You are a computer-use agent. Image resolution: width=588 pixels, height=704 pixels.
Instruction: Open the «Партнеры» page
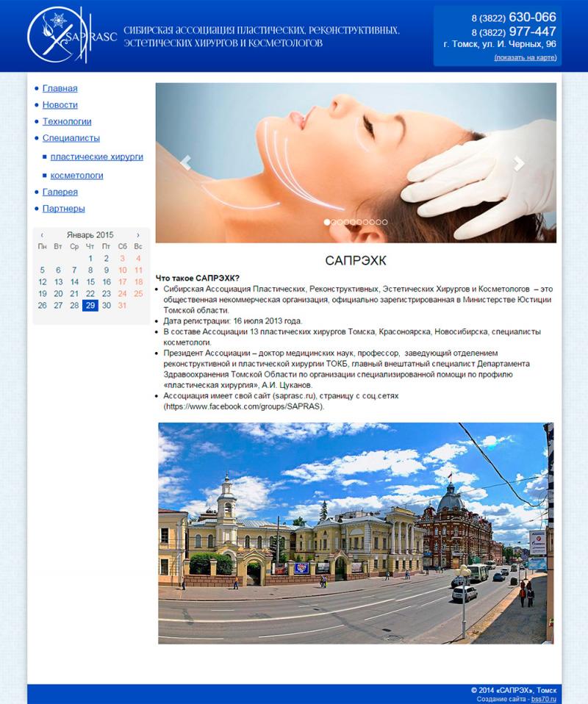pos(62,210)
